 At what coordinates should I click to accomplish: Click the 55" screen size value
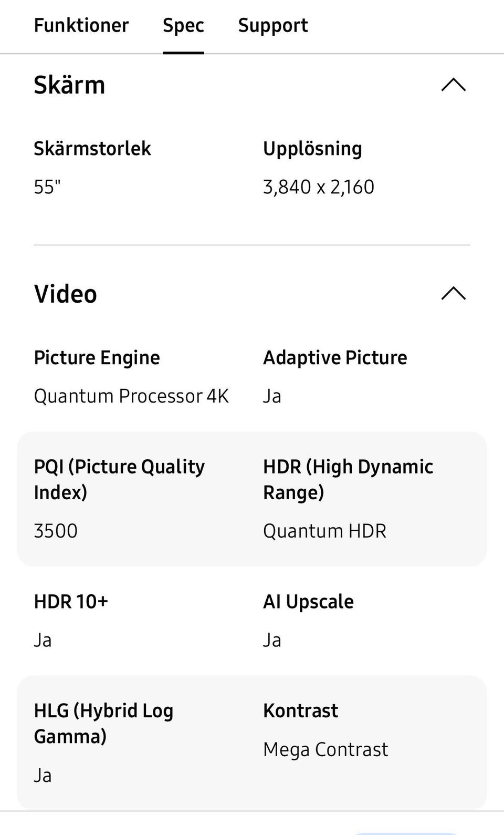pos(47,187)
